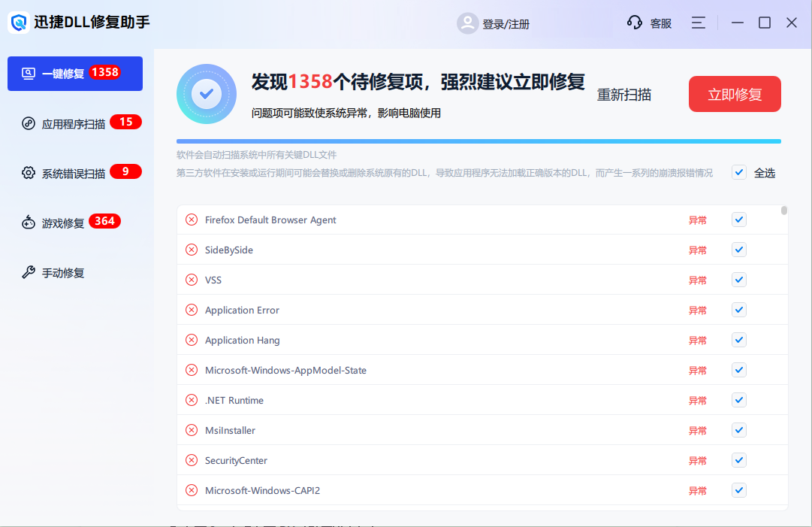Click the user avatar icon near 登录/注册
Viewport: 812px width, 527px height.
point(467,23)
